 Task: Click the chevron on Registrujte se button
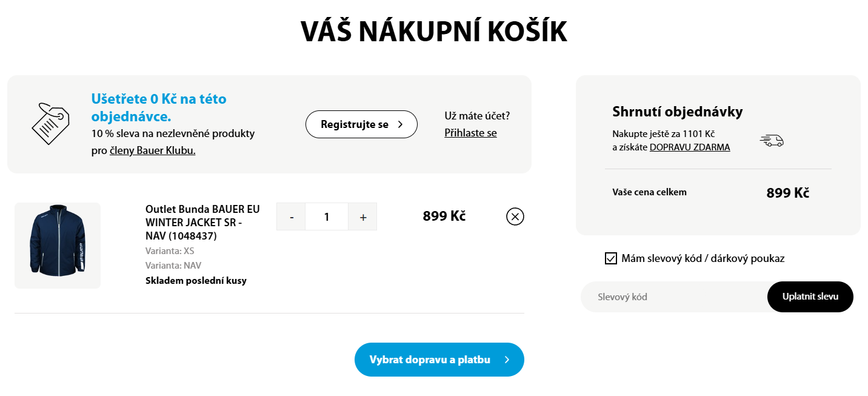pyautogui.click(x=400, y=124)
